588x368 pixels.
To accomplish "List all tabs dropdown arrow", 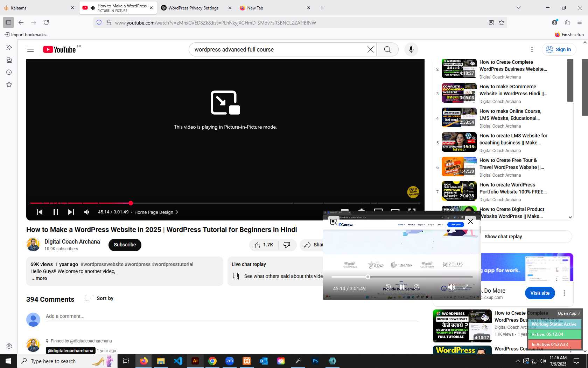I will (x=519, y=8).
